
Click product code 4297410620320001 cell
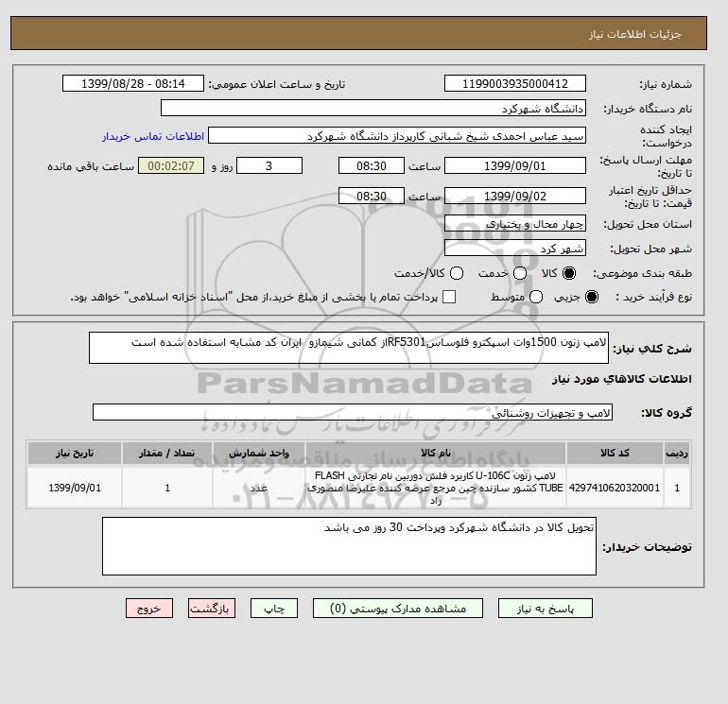(x=615, y=488)
